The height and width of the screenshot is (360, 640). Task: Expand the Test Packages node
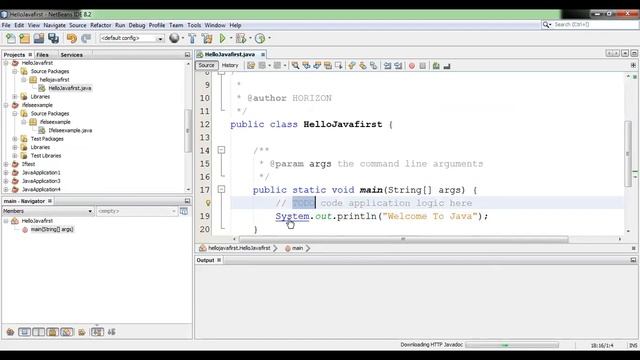15,139
